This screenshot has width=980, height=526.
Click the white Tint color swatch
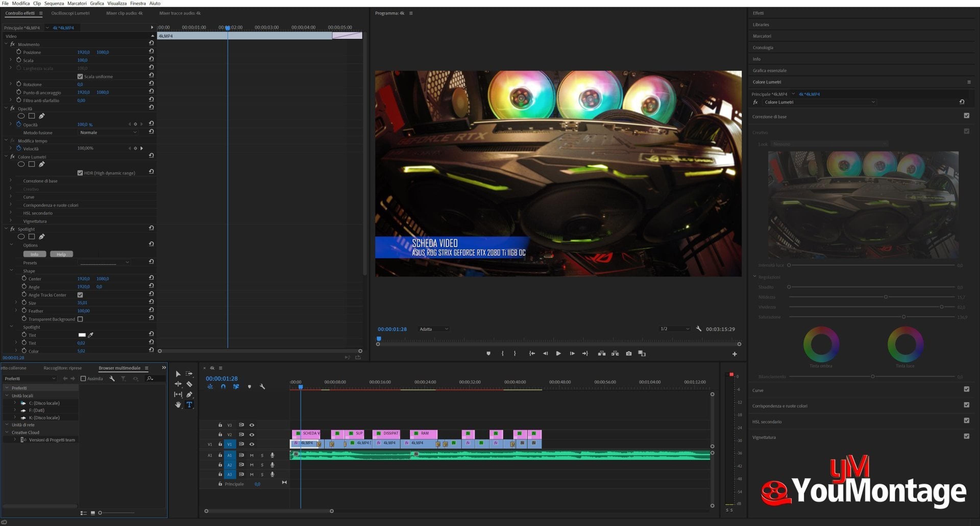coord(82,335)
